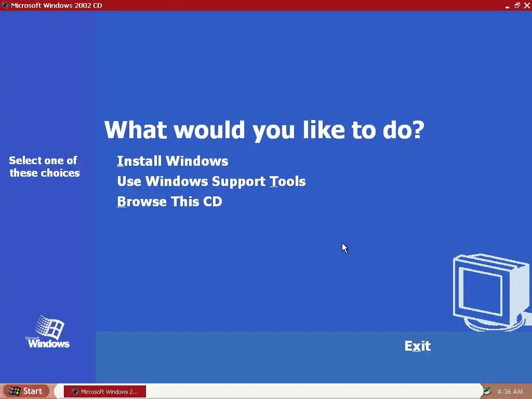532x399 pixels.
Task: Click the 4:36 AM clock
Action: (x=510, y=392)
